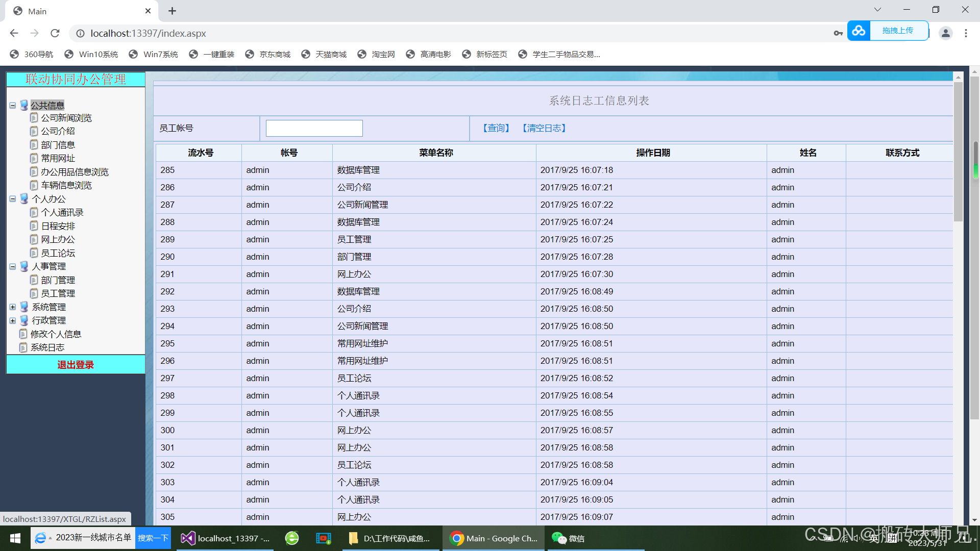The image size is (980, 551).
Task: Click the 360 cloud sync icon in address bar
Action: click(859, 31)
